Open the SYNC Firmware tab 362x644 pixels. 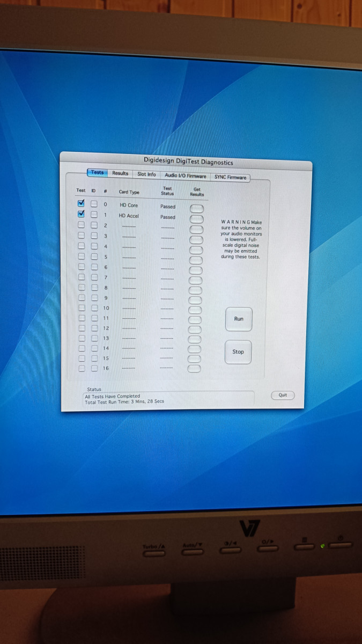(x=230, y=177)
